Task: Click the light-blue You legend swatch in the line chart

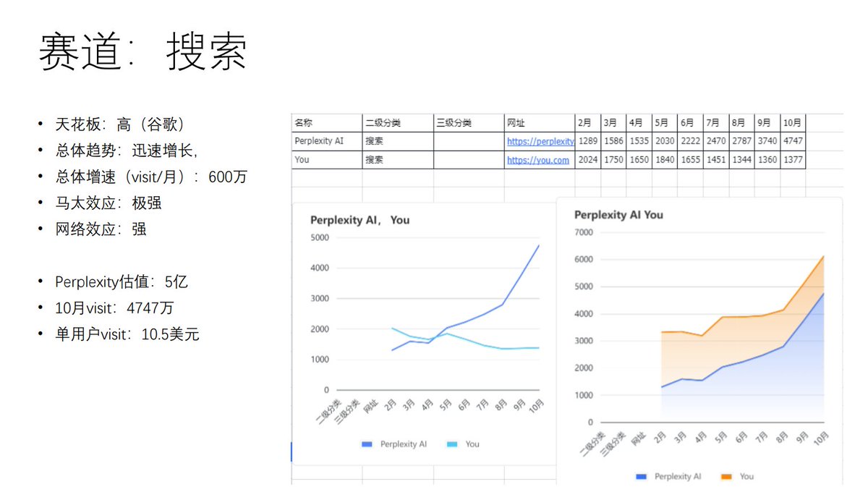Action: click(452, 444)
